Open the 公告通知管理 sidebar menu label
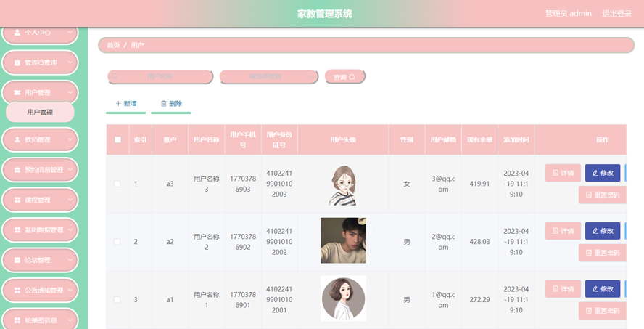This screenshot has width=644, height=329. click(x=44, y=290)
